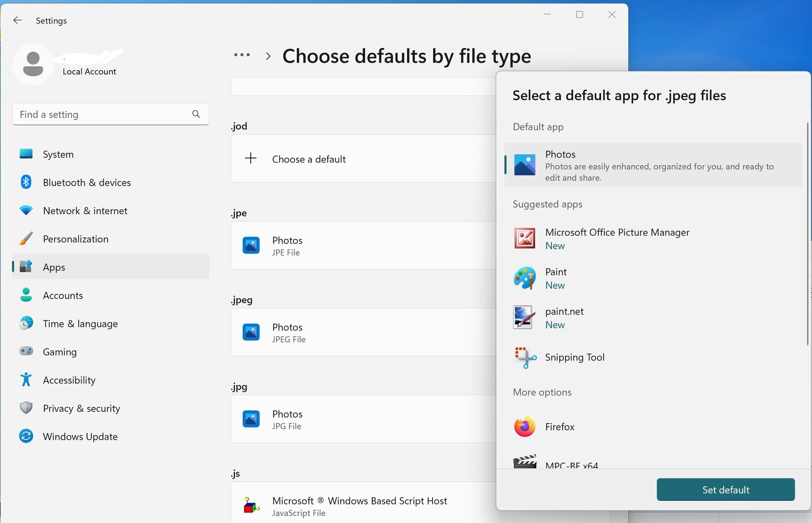Click Set default button
This screenshot has height=523, width=812.
pyautogui.click(x=725, y=489)
